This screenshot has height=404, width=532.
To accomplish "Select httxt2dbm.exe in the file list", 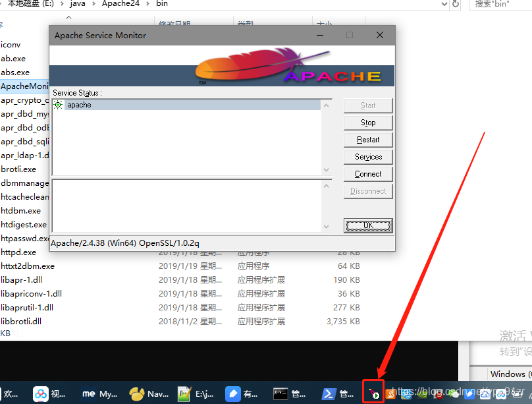I will click(28, 266).
